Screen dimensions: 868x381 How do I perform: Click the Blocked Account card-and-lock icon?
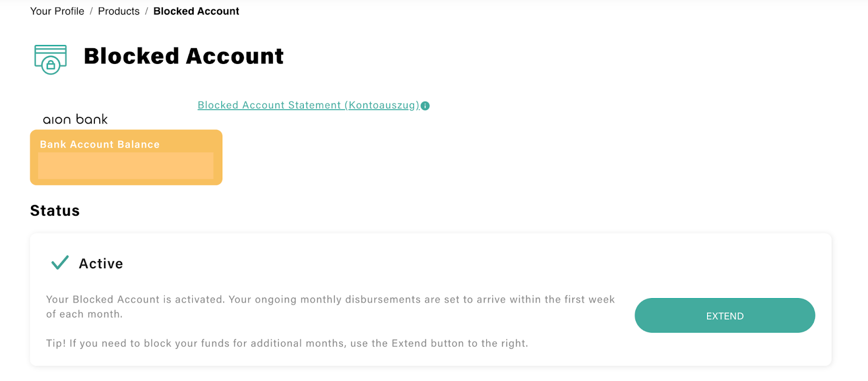[x=50, y=59]
